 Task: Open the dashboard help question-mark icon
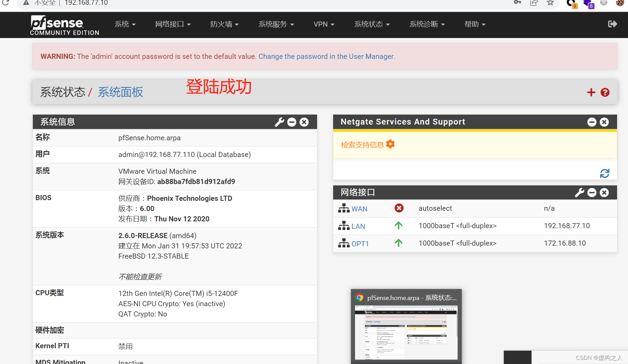click(x=605, y=92)
